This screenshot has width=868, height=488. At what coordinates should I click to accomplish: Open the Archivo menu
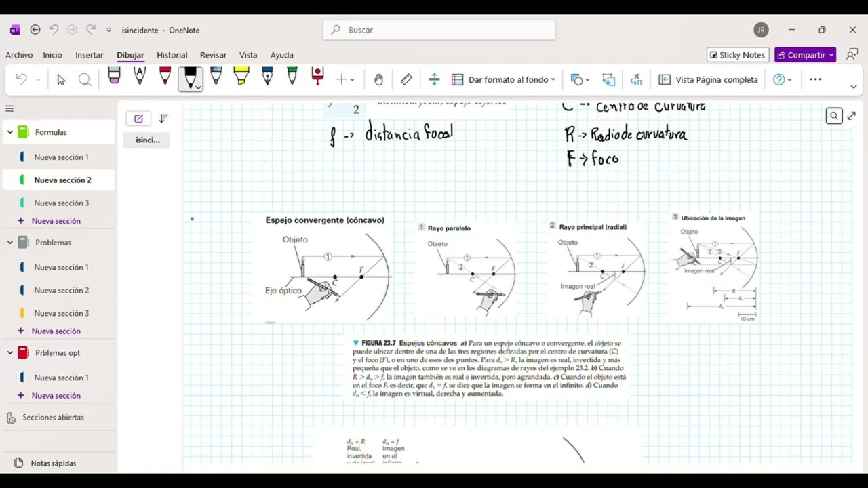pos(19,55)
